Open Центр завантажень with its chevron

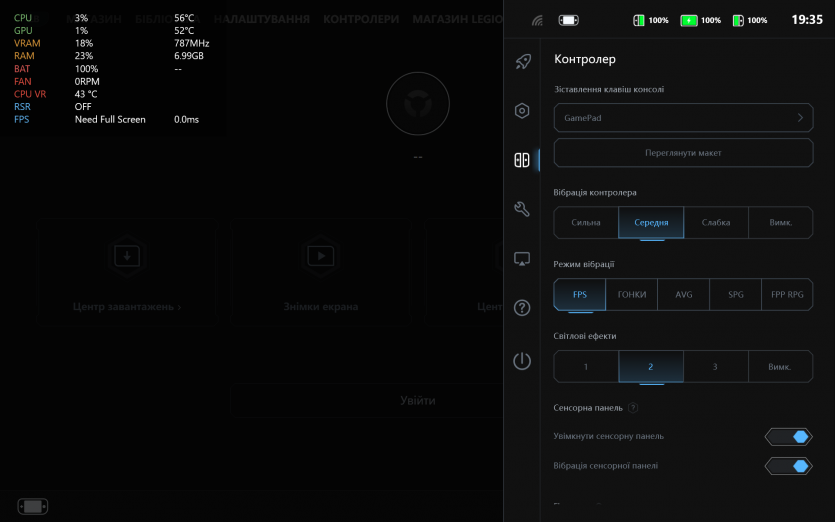[x=127, y=307]
